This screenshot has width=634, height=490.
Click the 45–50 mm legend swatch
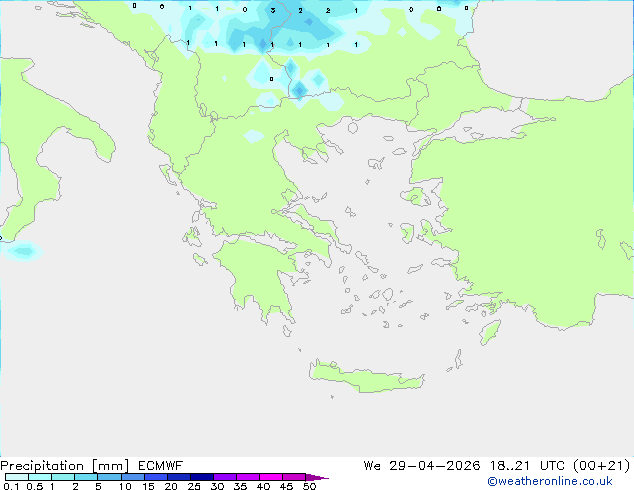point(294,477)
